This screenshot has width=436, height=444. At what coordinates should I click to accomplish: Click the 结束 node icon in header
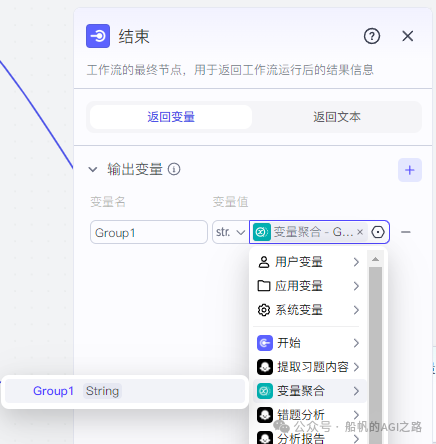(x=98, y=36)
